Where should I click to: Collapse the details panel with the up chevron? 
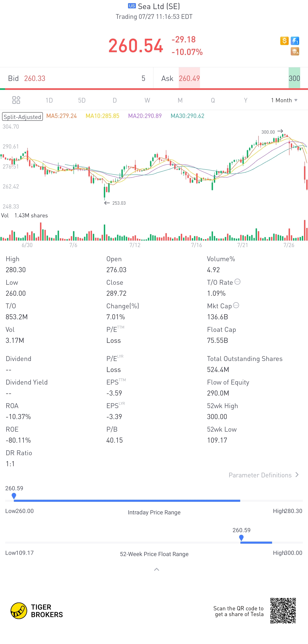click(x=157, y=569)
